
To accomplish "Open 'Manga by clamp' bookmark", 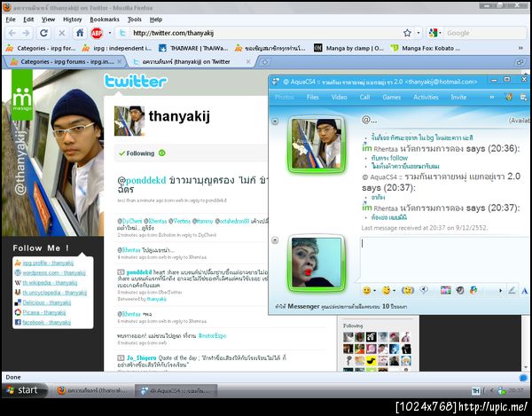I will 348,48.
